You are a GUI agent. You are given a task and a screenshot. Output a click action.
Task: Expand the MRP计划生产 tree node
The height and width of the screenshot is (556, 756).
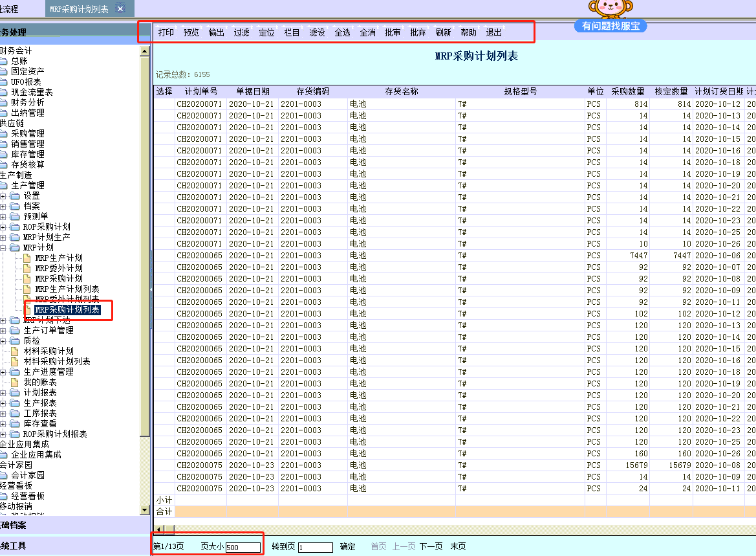pos(3,238)
